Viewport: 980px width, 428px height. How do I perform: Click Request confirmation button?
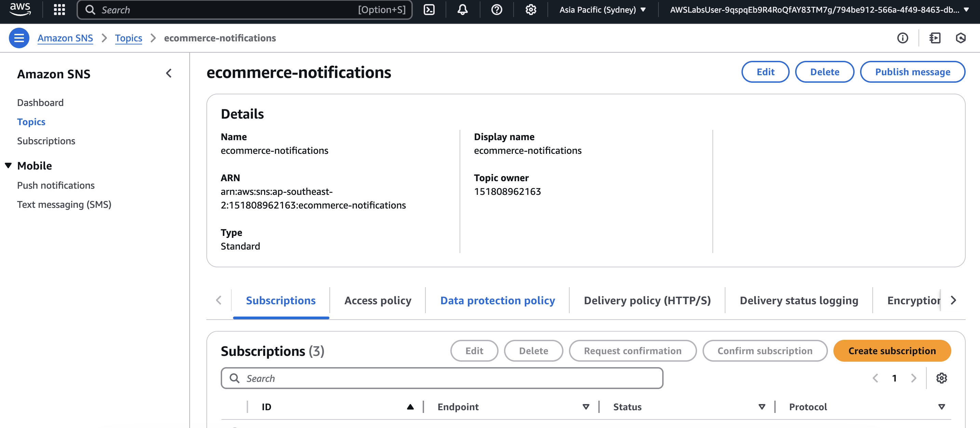coord(632,351)
